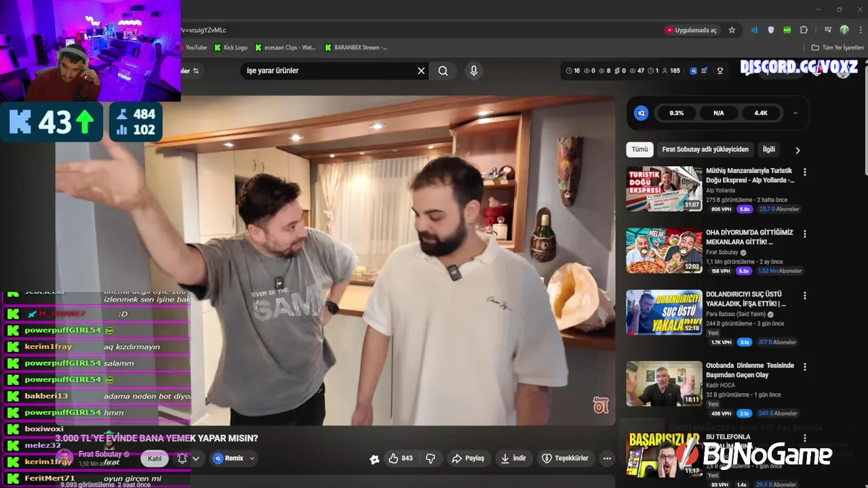Viewport: 868px width, 488px height.
Task: Click the 3.1x multiplier badge
Action: click(x=745, y=342)
